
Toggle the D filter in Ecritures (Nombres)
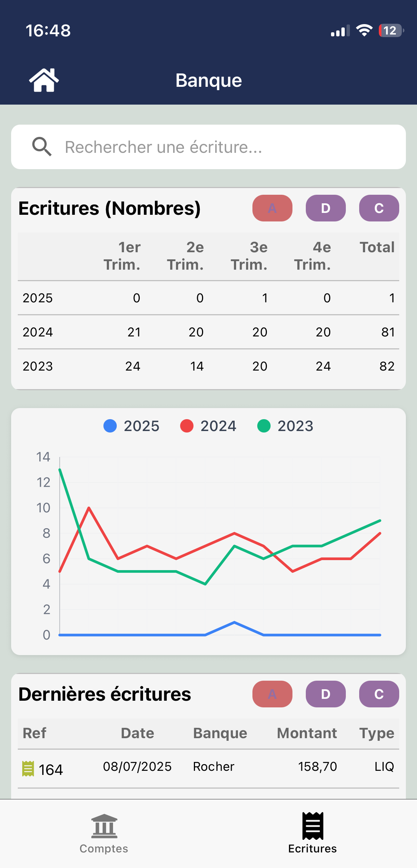click(x=325, y=208)
